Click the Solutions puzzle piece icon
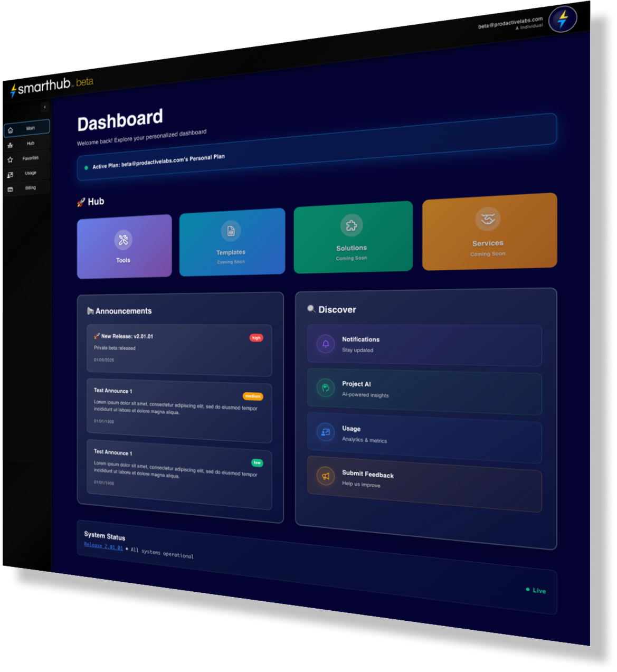This screenshot has width=617, height=672. click(x=351, y=225)
